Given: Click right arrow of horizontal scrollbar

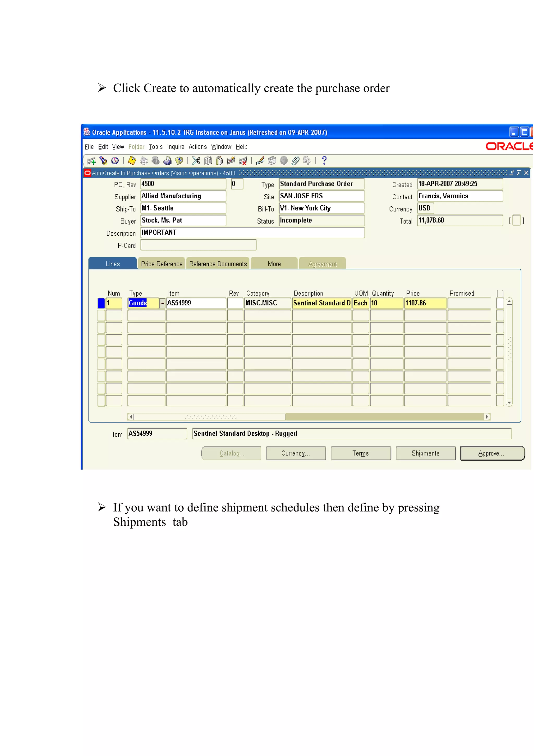Looking at the screenshot, I should tap(487, 417).
